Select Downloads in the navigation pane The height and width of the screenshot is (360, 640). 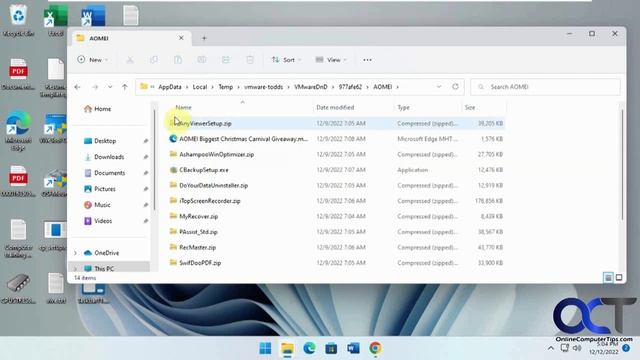coord(110,157)
